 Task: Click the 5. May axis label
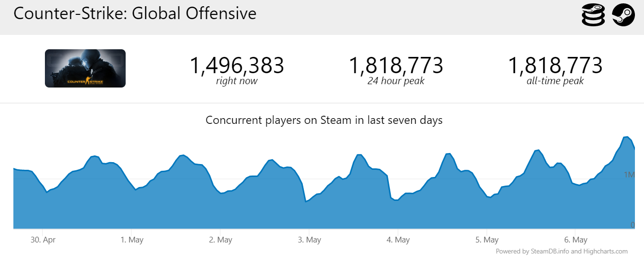coord(487,240)
